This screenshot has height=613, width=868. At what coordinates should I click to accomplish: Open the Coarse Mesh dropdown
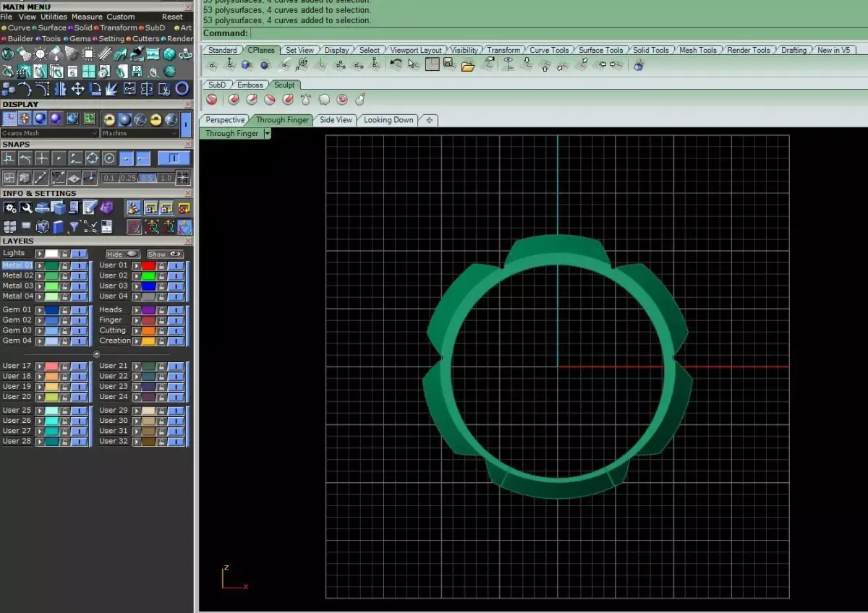point(50,133)
